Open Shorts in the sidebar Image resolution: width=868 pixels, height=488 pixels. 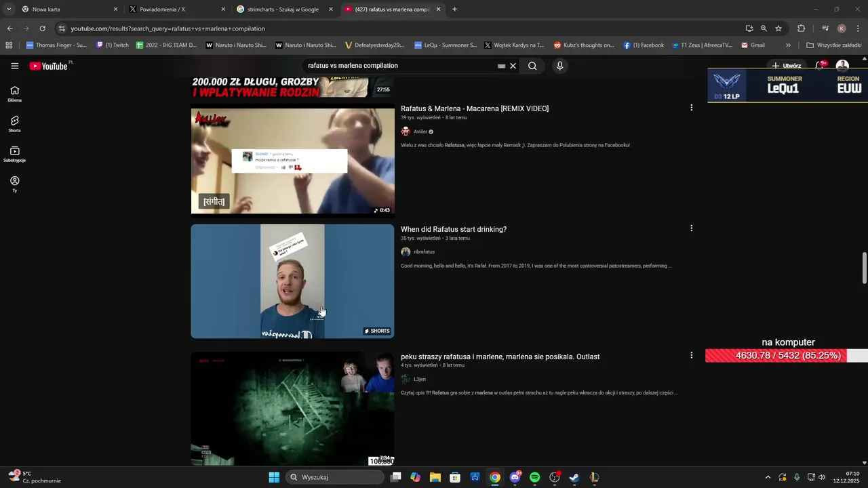coord(15,124)
